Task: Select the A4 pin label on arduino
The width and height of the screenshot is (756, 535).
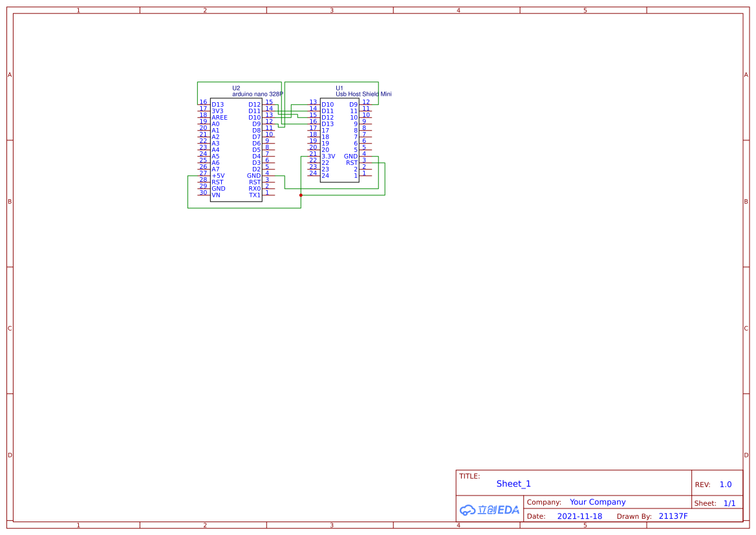Action: pyautogui.click(x=215, y=150)
